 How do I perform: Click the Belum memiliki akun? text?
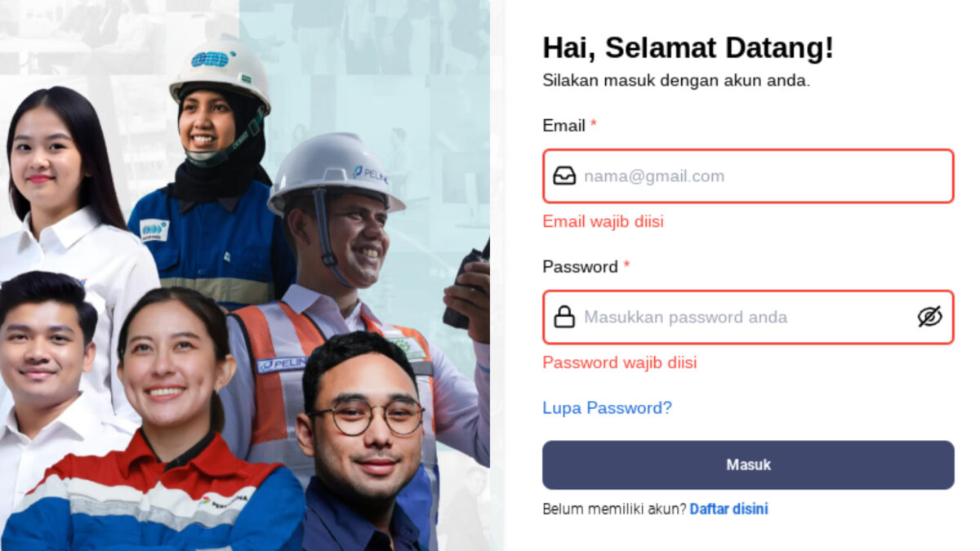(x=615, y=509)
